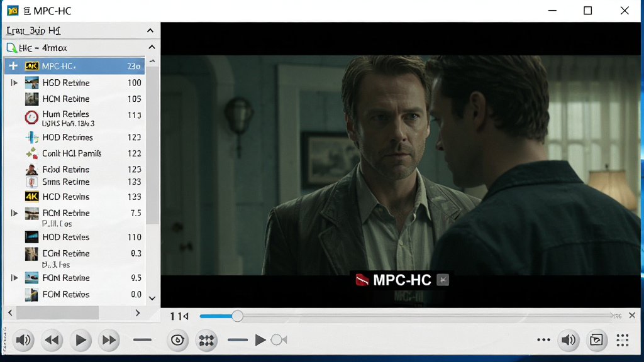Collapse the top playlist panel header chevron
Screen dimensions: 644x362
[150, 30]
